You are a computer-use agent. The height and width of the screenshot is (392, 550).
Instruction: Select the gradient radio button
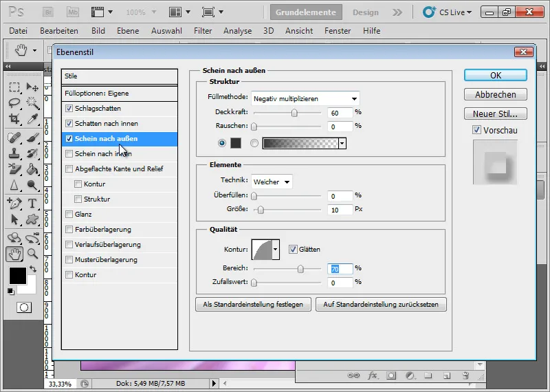pos(254,143)
